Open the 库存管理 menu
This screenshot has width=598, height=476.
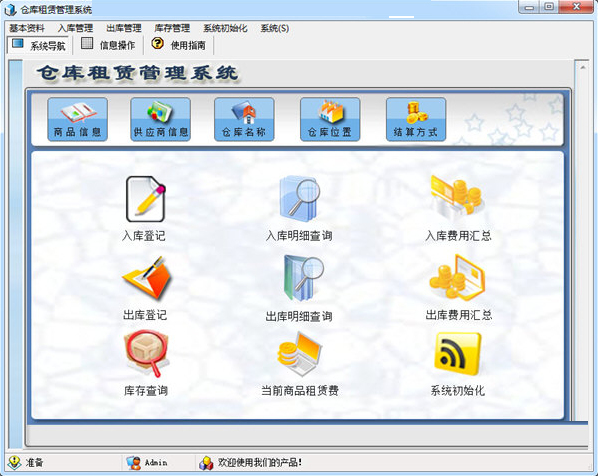click(x=172, y=28)
